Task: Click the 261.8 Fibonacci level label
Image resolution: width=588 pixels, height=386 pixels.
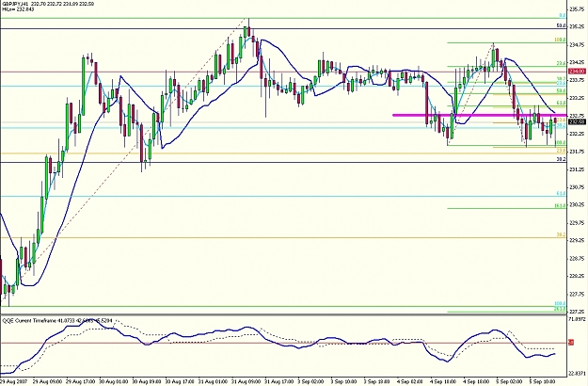Action: [561, 309]
